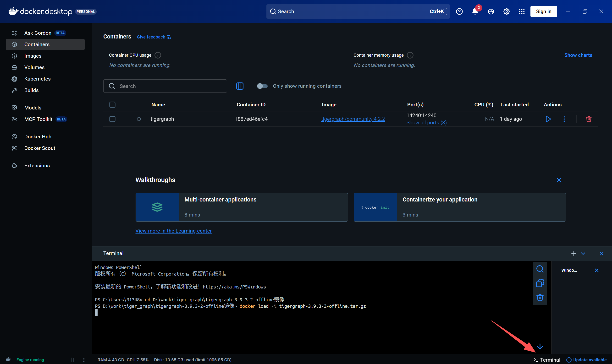Open the engine options kebab menu
The height and width of the screenshot is (364, 612).
[84, 360]
